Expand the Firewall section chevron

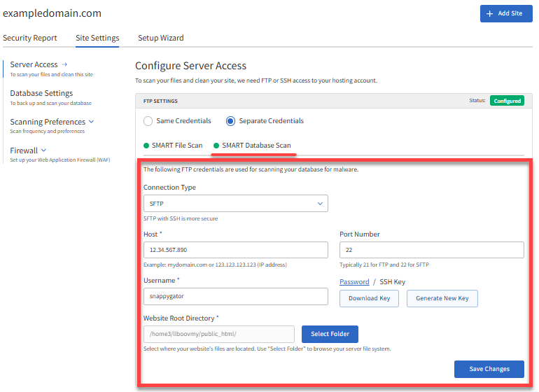click(x=43, y=150)
